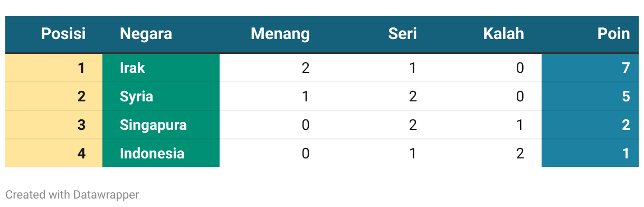Select the Singapura country cell

tap(161, 125)
